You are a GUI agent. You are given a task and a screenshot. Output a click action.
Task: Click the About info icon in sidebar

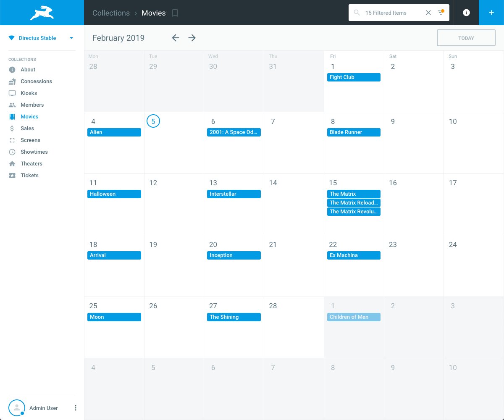tap(12, 70)
